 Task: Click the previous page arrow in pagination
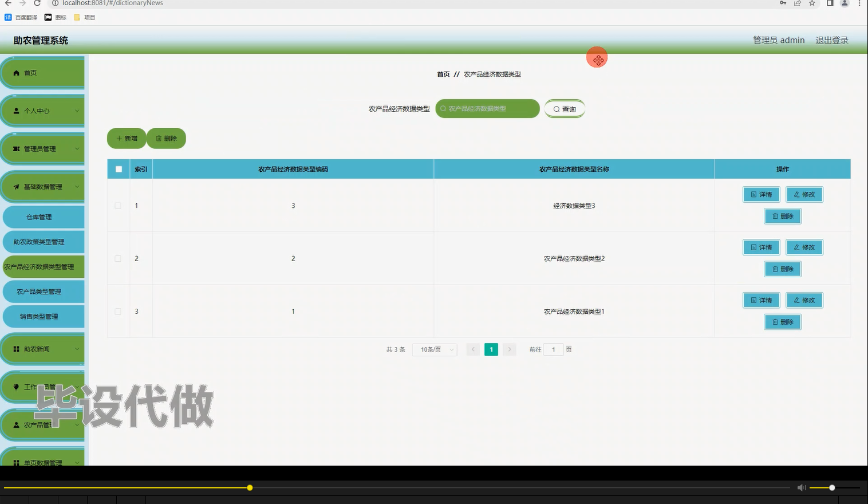[x=473, y=349]
